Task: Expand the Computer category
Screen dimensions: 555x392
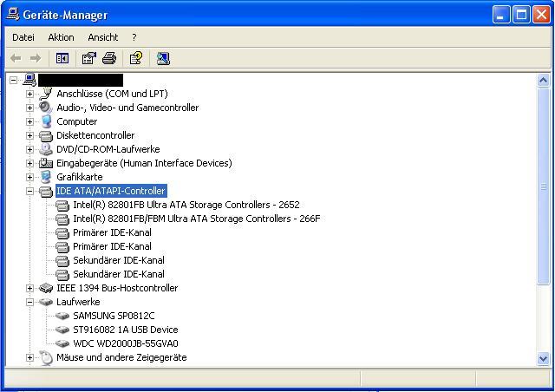Action: click(x=29, y=121)
